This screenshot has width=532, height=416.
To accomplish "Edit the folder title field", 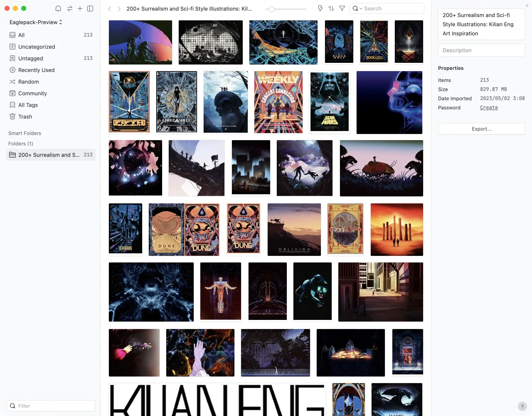I will point(481,24).
